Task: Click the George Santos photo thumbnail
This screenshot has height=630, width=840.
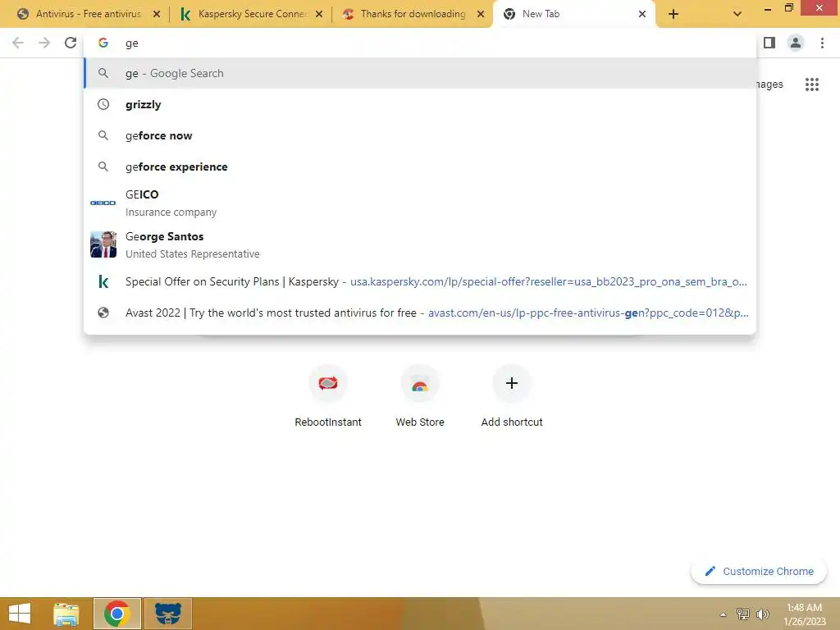Action: tap(103, 244)
